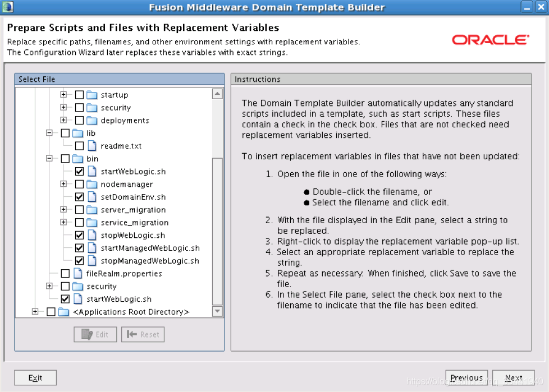Viewport: 549px width, 392px height.
Task: Expand the nodemanager folder node
Action: [x=63, y=184]
